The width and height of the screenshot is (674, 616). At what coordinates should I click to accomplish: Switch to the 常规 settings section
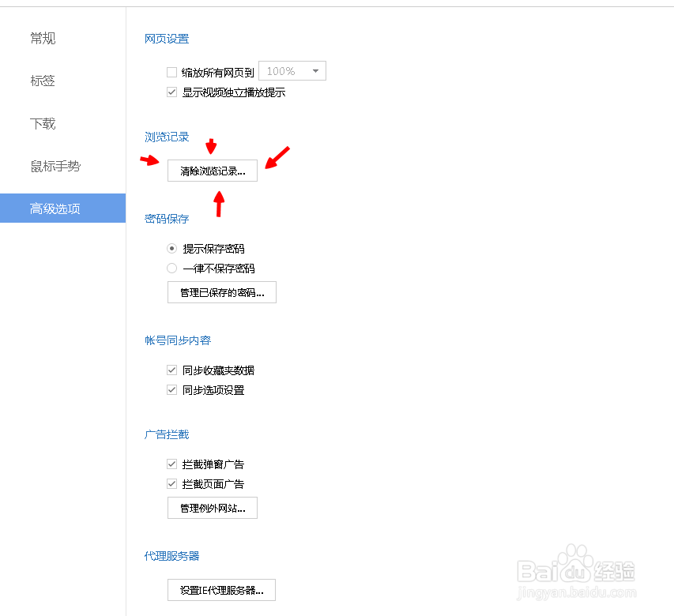click(43, 38)
